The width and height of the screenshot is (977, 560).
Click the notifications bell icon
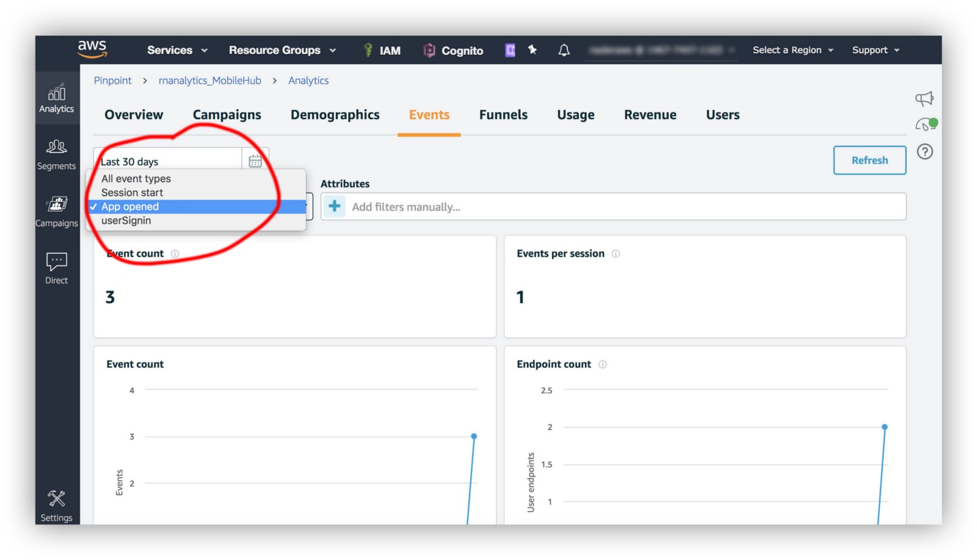tap(564, 50)
